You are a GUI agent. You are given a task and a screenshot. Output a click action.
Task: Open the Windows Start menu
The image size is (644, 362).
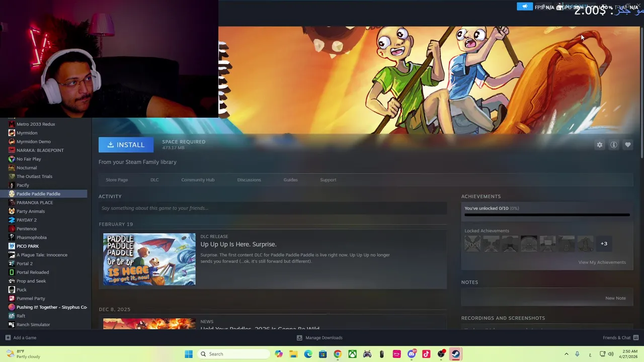coord(189,354)
